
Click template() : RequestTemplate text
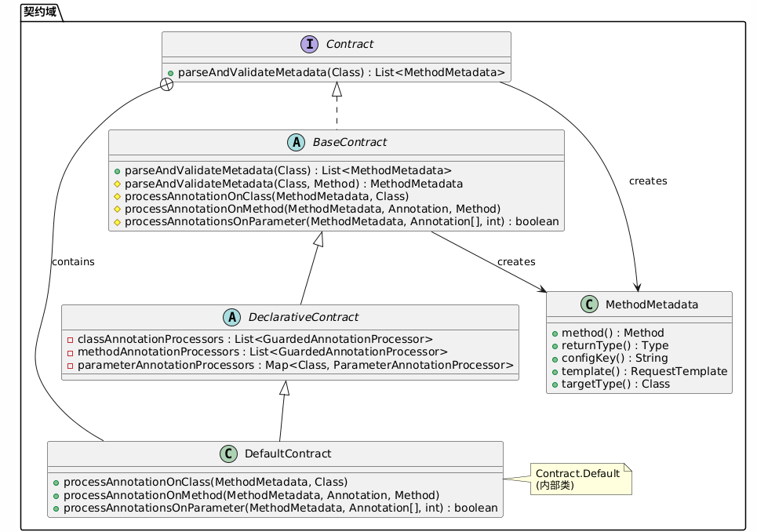645,371
